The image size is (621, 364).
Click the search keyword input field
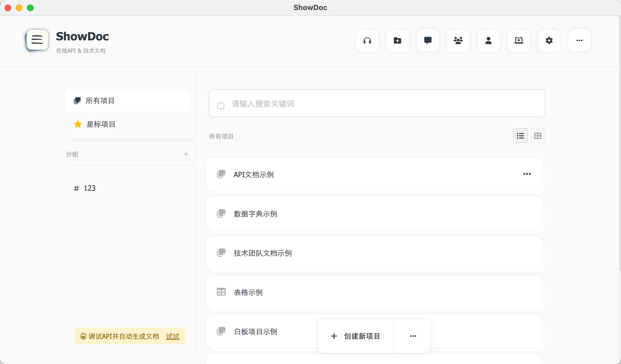pos(377,104)
